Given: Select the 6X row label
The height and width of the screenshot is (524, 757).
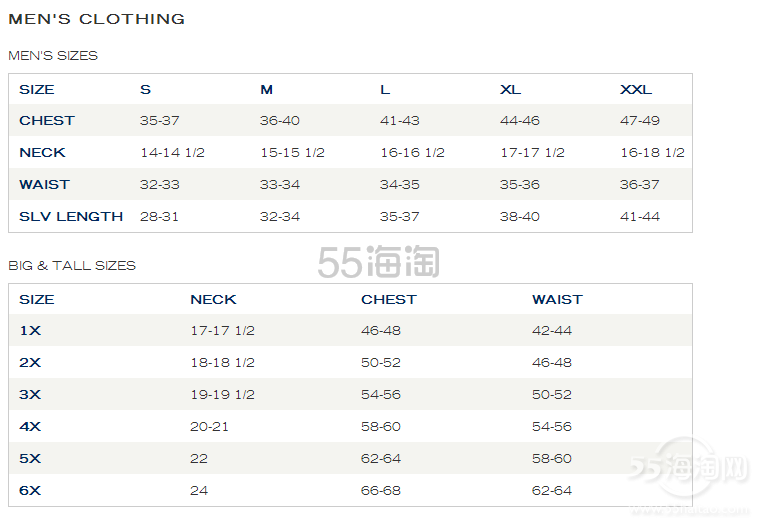Looking at the screenshot, I should pyautogui.click(x=30, y=491).
